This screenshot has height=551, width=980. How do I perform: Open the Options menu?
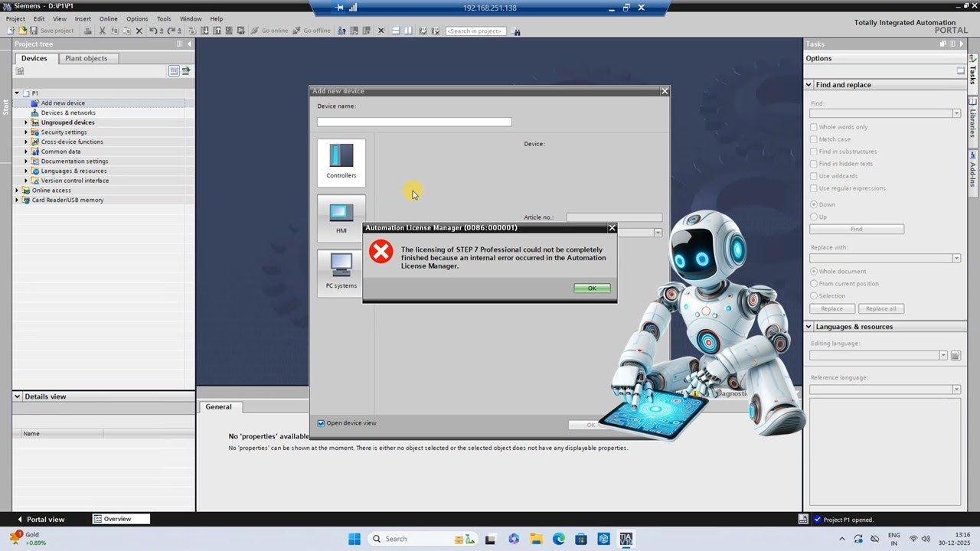137,18
